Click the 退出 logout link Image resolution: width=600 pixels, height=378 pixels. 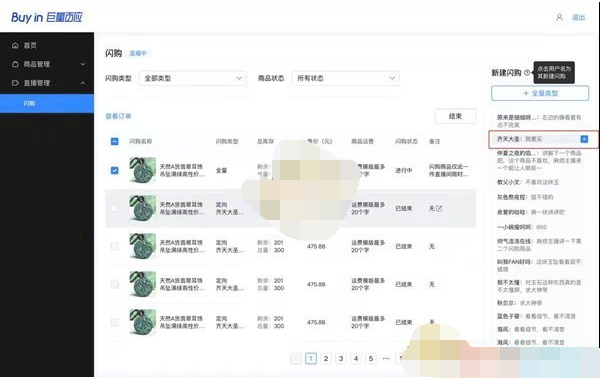tap(578, 18)
